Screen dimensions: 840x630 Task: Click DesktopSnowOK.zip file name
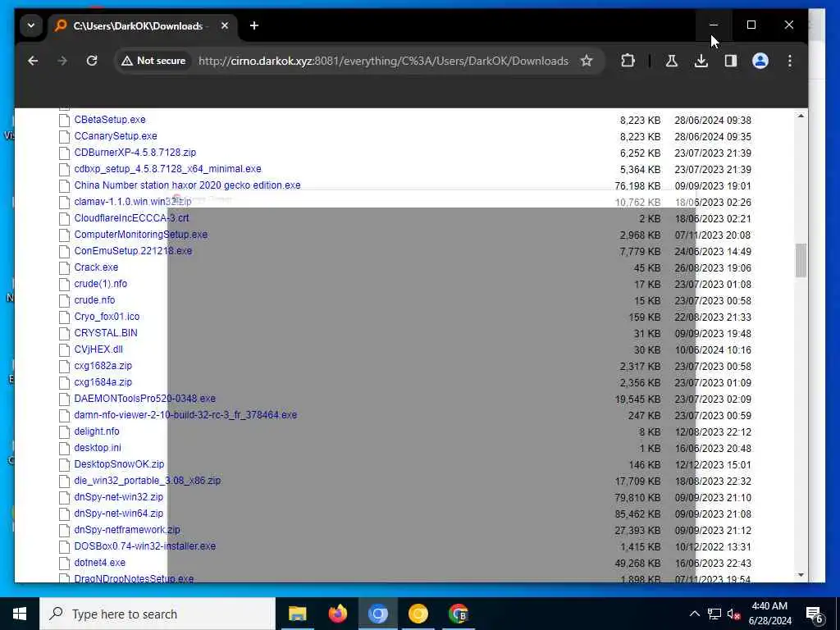(x=119, y=464)
